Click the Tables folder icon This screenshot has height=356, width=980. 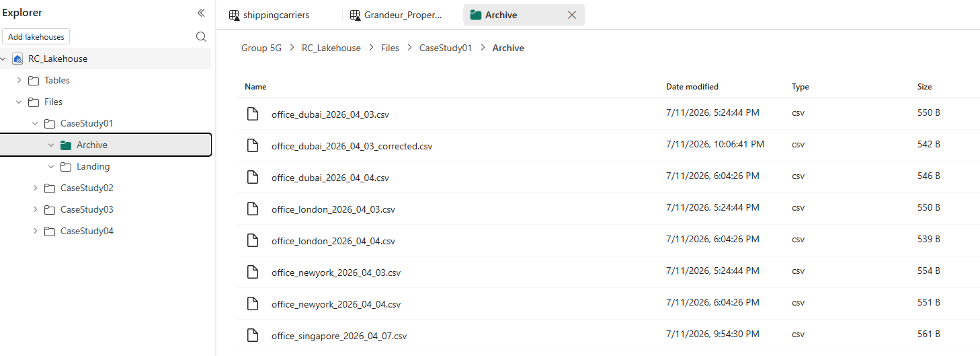pos(34,80)
